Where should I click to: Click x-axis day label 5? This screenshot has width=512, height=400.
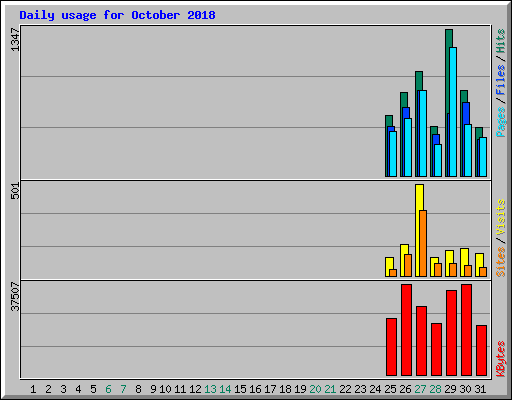pyautogui.click(x=93, y=389)
